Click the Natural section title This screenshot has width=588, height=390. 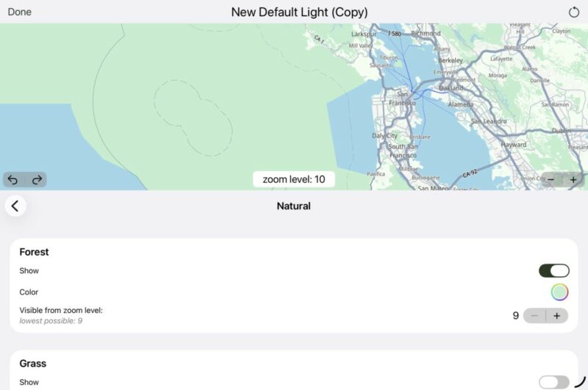pos(293,206)
